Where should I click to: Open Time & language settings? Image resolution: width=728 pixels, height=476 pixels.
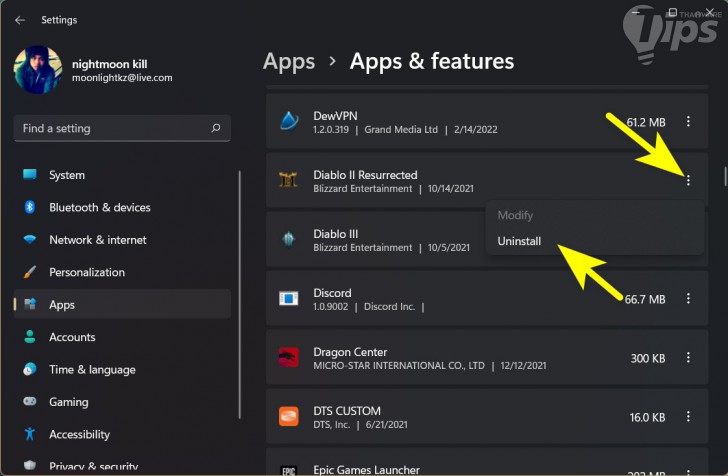[x=122, y=370]
